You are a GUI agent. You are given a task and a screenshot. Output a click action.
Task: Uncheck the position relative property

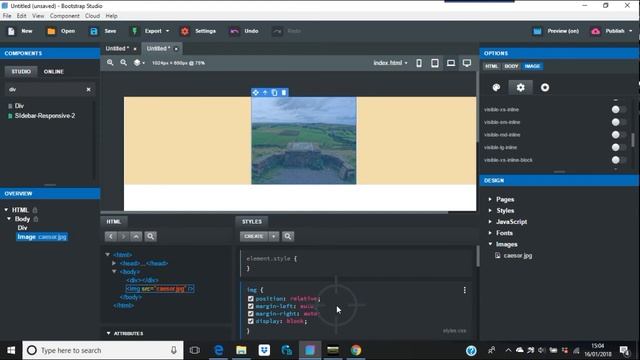[x=251, y=299]
